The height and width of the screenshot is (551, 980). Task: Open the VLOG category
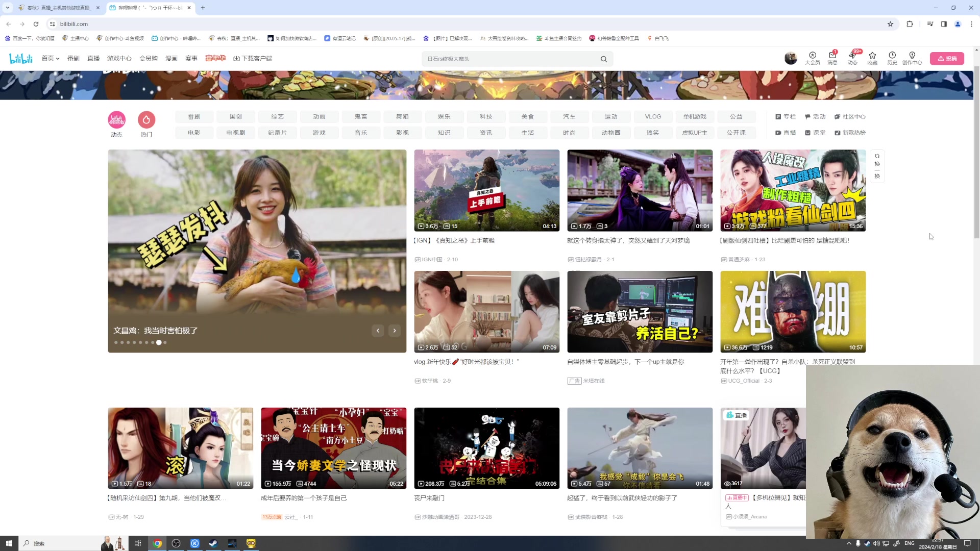[653, 117]
